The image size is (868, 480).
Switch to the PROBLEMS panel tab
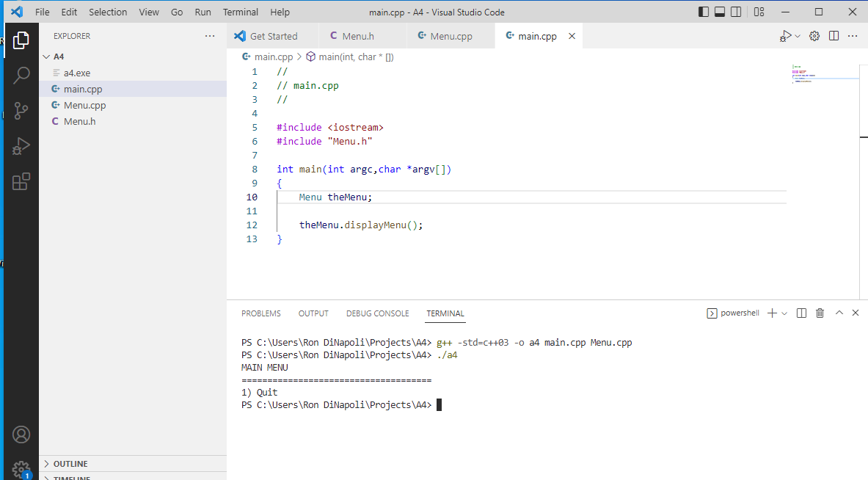260,313
